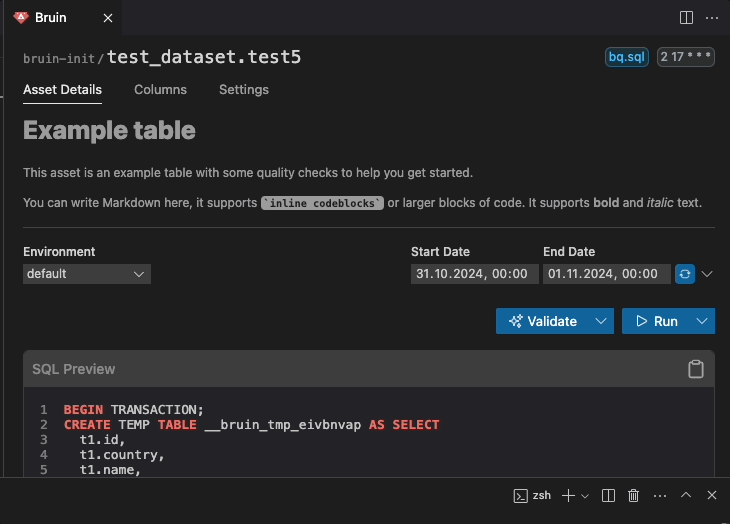This screenshot has height=524, width=730.
Task: Click the SQL Preview header label
Action: pos(74,369)
